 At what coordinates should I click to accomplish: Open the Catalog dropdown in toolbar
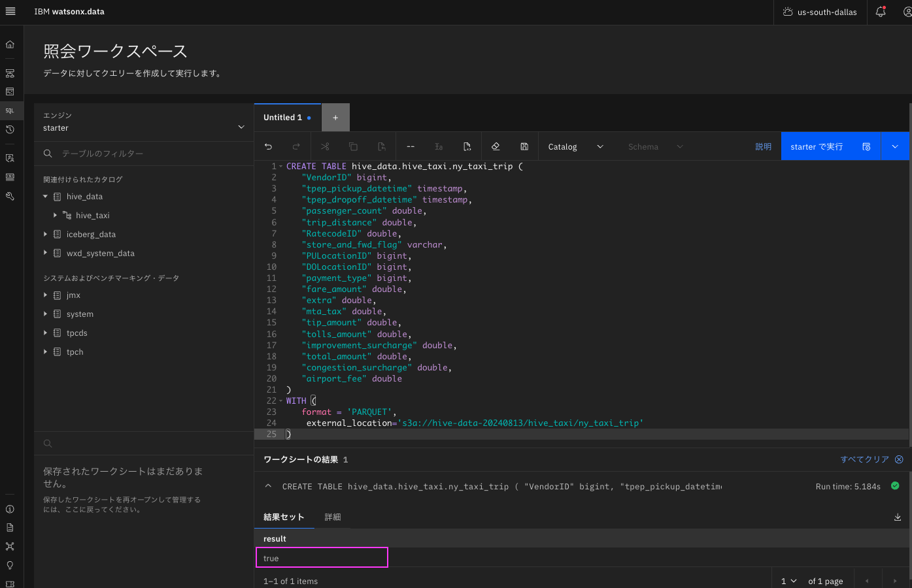575,147
